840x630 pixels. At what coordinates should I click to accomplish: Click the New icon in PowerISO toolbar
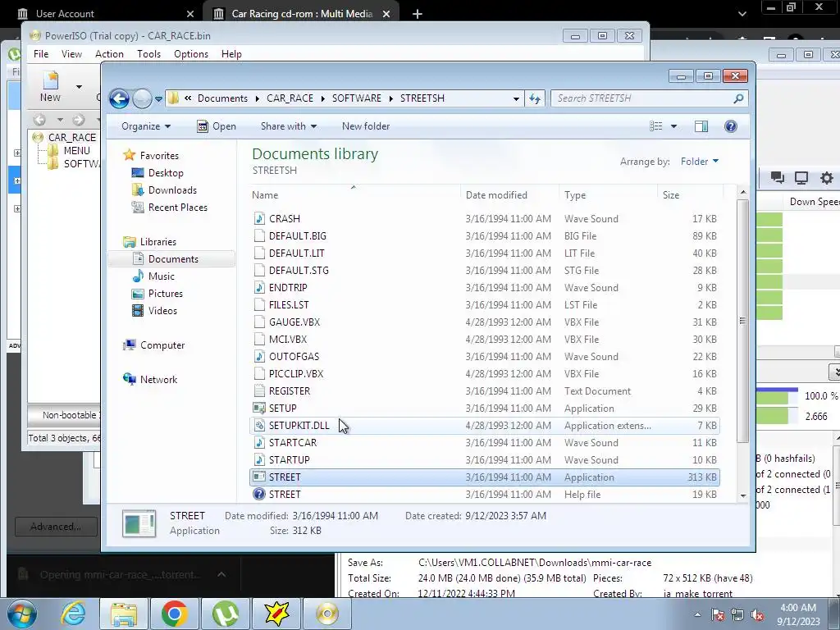pos(50,86)
